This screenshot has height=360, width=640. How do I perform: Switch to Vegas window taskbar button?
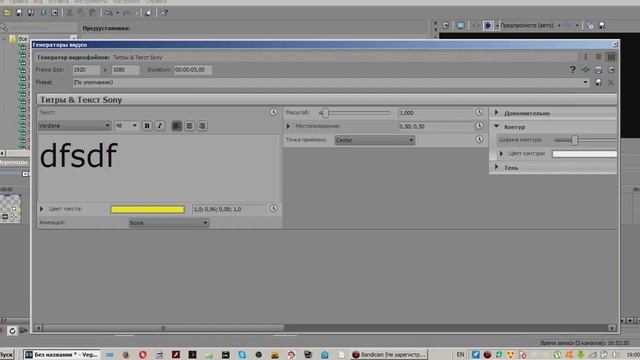click(62, 355)
